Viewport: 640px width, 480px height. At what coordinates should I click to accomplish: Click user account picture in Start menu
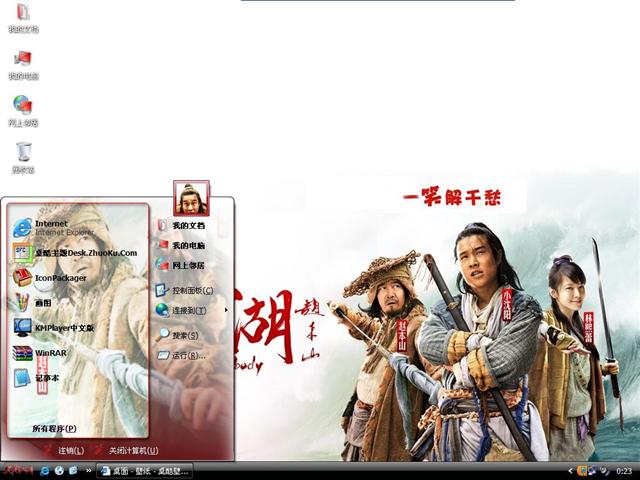pyautogui.click(x=191, y=198)
